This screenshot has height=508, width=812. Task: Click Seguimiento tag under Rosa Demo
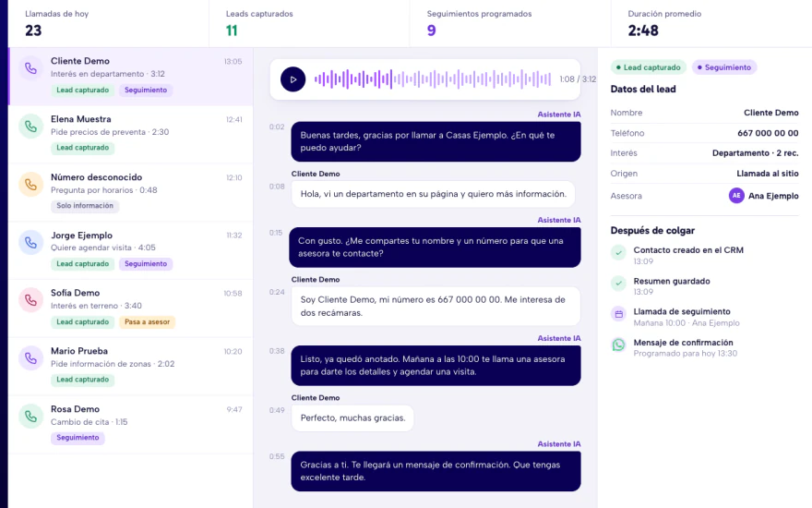(78, 438)
